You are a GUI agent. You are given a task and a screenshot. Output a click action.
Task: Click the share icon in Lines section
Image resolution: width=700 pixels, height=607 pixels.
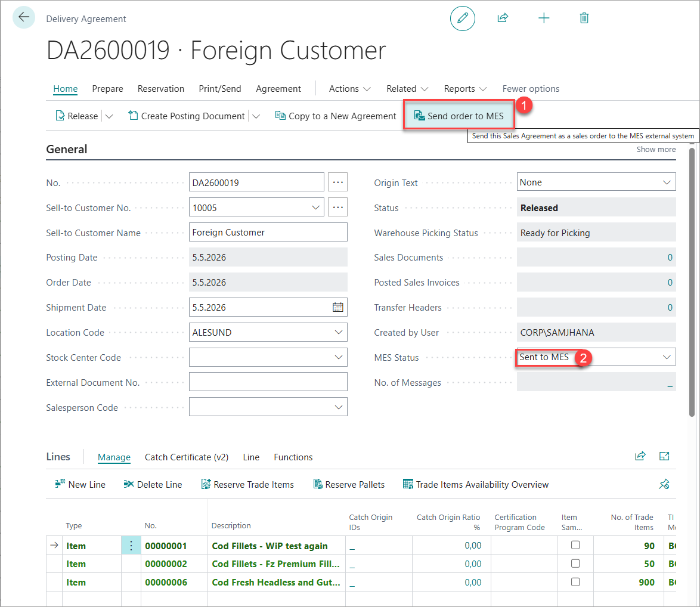point(640,456)
